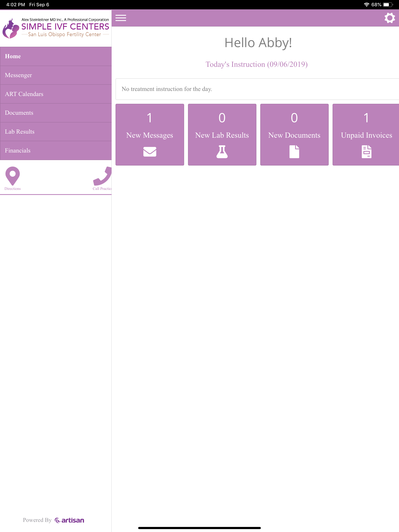Click the Simple IVF Centers logo
This screenshot has width=399, height=532.
coord(56,28)
